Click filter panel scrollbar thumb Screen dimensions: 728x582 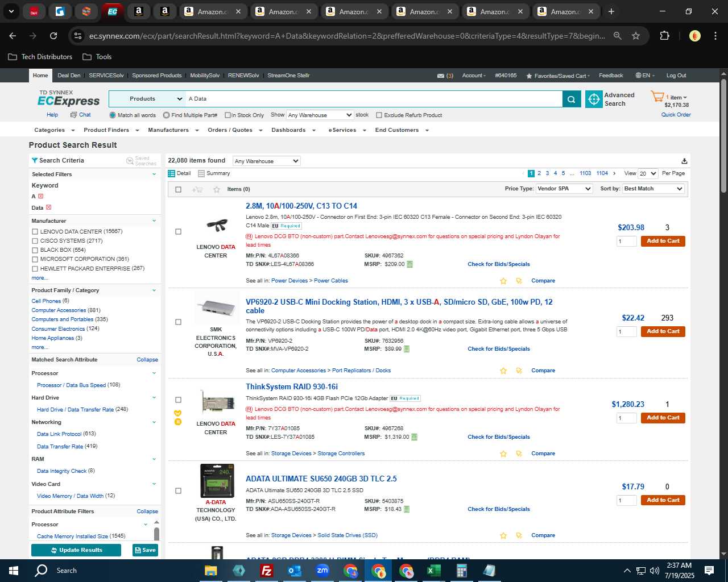coord(156,534)
